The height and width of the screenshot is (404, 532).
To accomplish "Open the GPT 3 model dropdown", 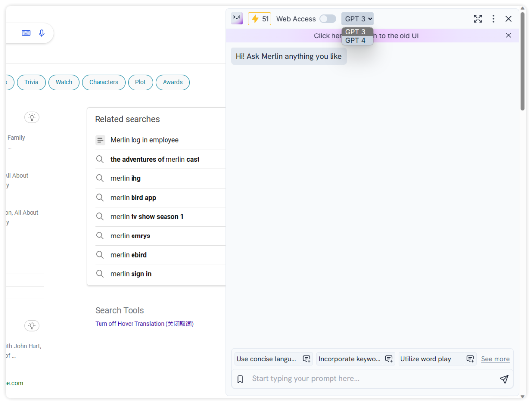I will click(358, 19).
